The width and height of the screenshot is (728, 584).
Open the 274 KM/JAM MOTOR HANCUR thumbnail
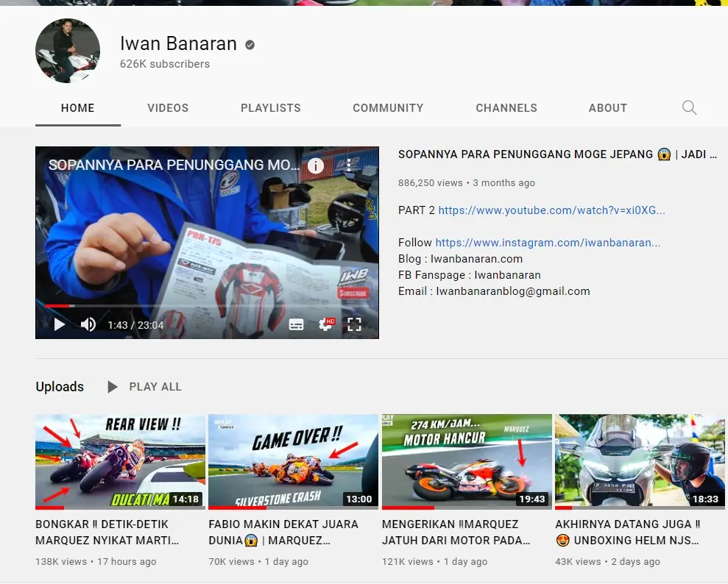coord(467,462)
